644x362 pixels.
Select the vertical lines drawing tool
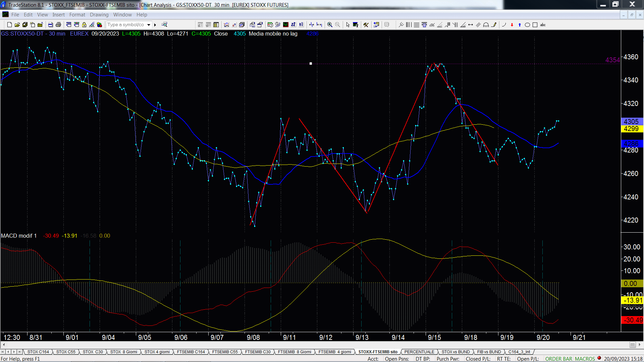409,25
